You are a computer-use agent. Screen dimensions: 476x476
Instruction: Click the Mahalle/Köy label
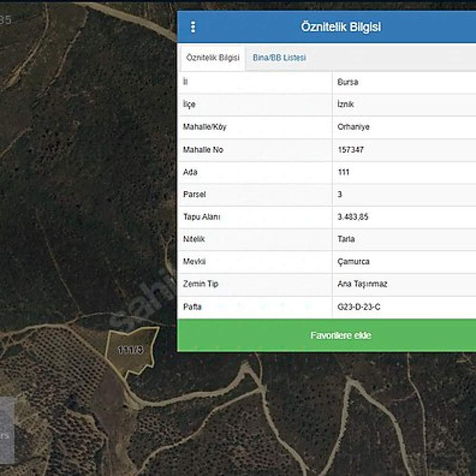(x=205, y=127)
